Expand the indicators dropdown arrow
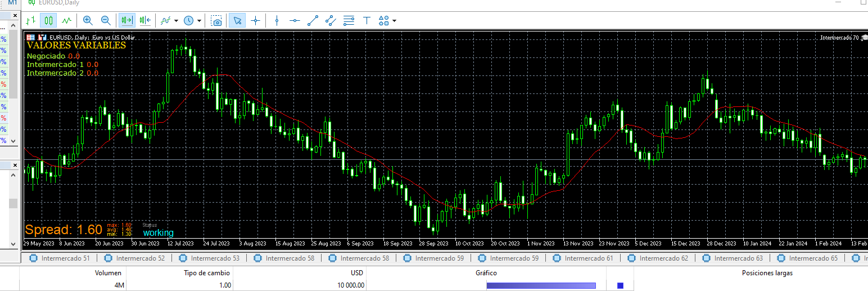 176,21
